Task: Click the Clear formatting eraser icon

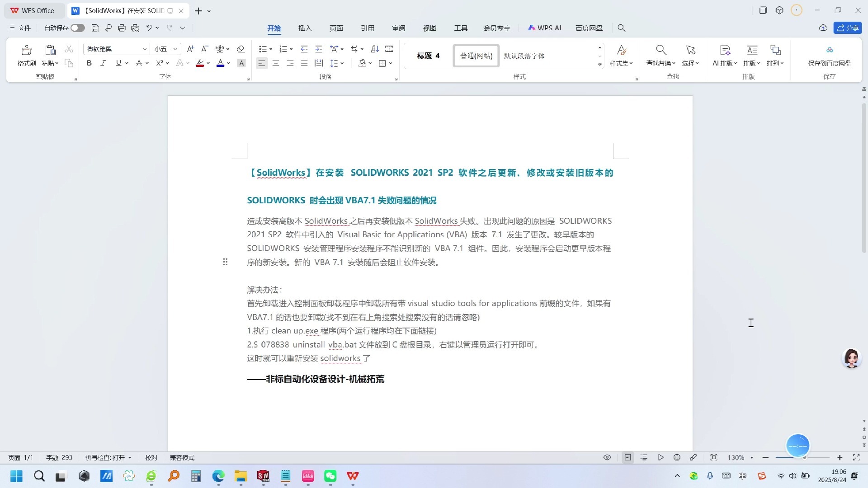Action: [241, 49]
